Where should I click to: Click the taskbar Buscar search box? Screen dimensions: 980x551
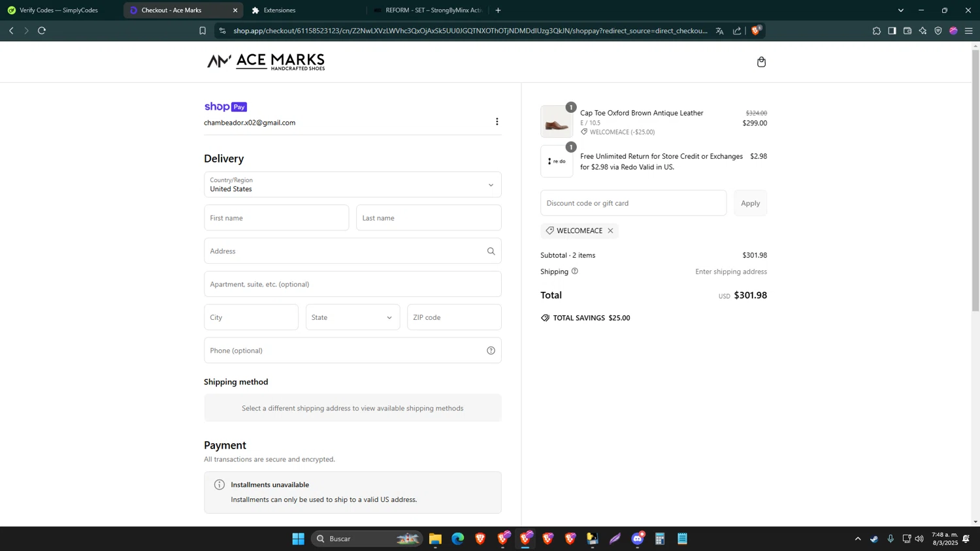pos(367,539)
